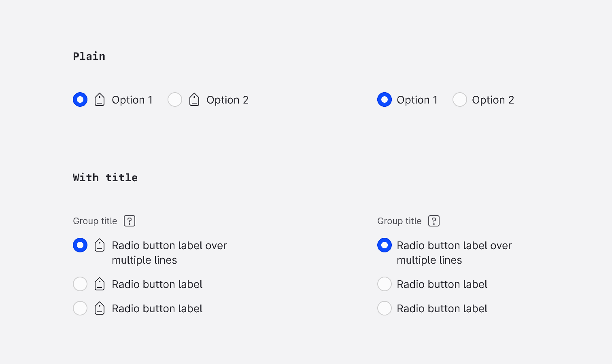
Task: Click the right Group title label
Action: click(399, 221)
